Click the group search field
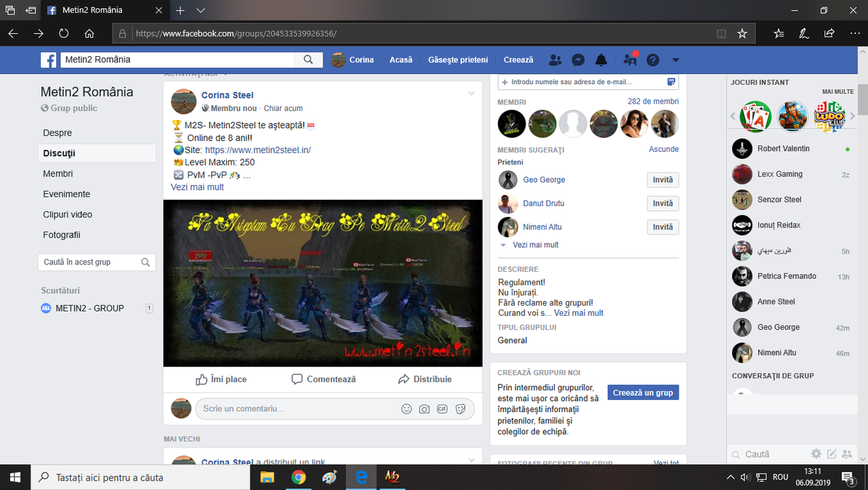868x490 pixels. pos(97,262)
